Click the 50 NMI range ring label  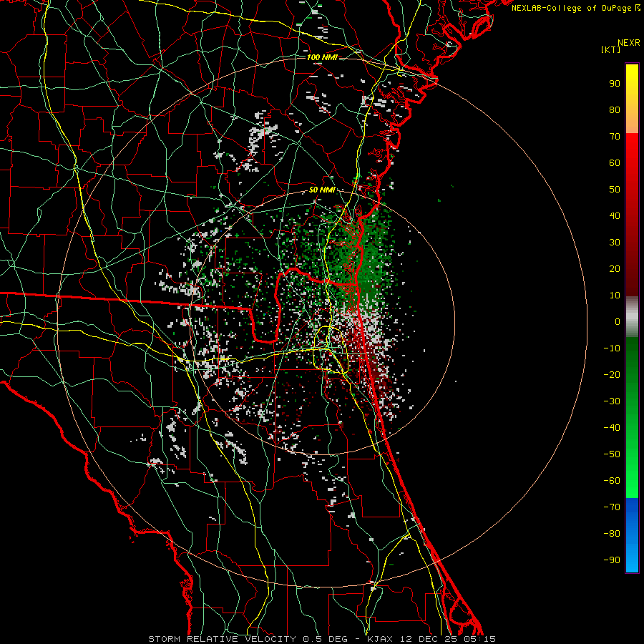coord(321,190)
